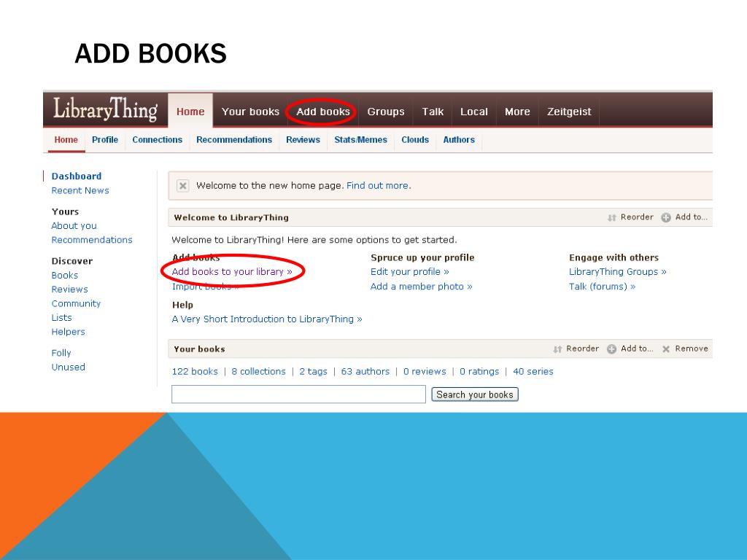This screenshot has width=747, height=560.
Task: Click Remove X icon in Your books header
Action: [x=666, y=349]
